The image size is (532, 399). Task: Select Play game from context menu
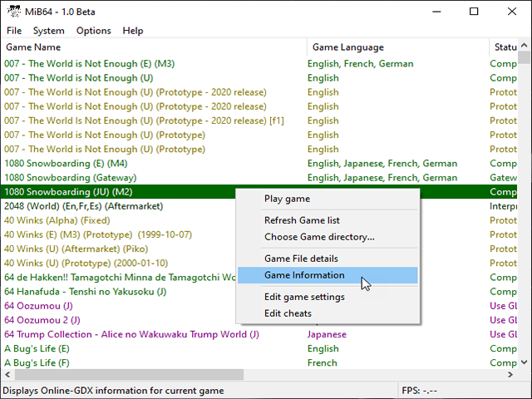(x=287, y=199)
